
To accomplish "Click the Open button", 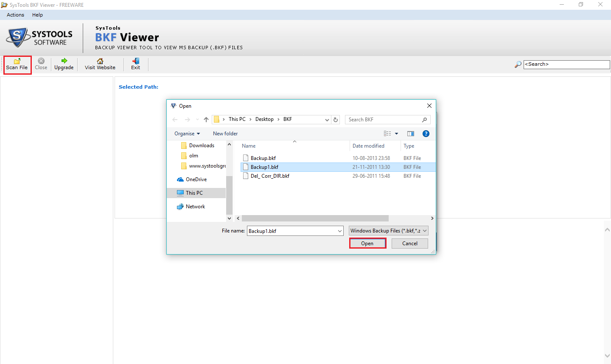I will (367, 244).
